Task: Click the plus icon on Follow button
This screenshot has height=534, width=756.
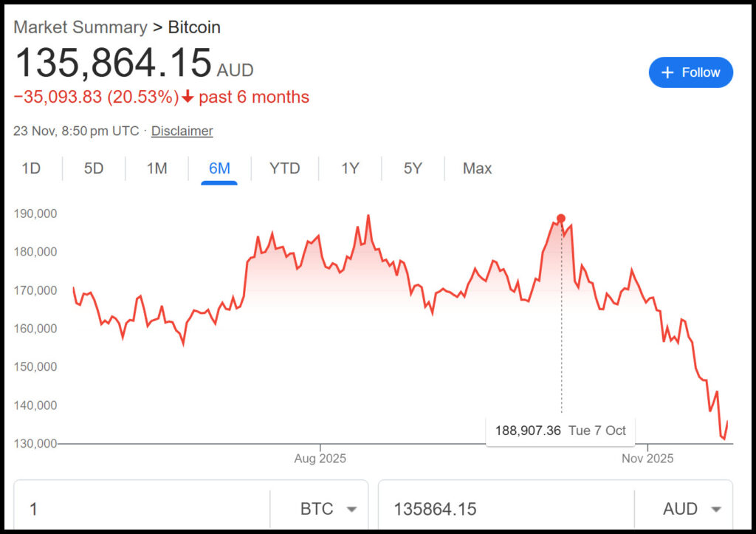Action: tap(667, 72)
